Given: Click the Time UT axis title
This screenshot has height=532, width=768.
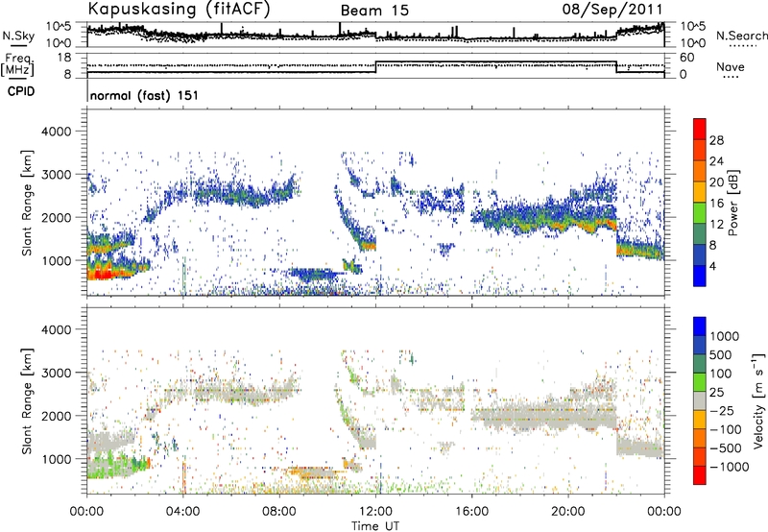Looking at the screenshot, I should (375, 526).
